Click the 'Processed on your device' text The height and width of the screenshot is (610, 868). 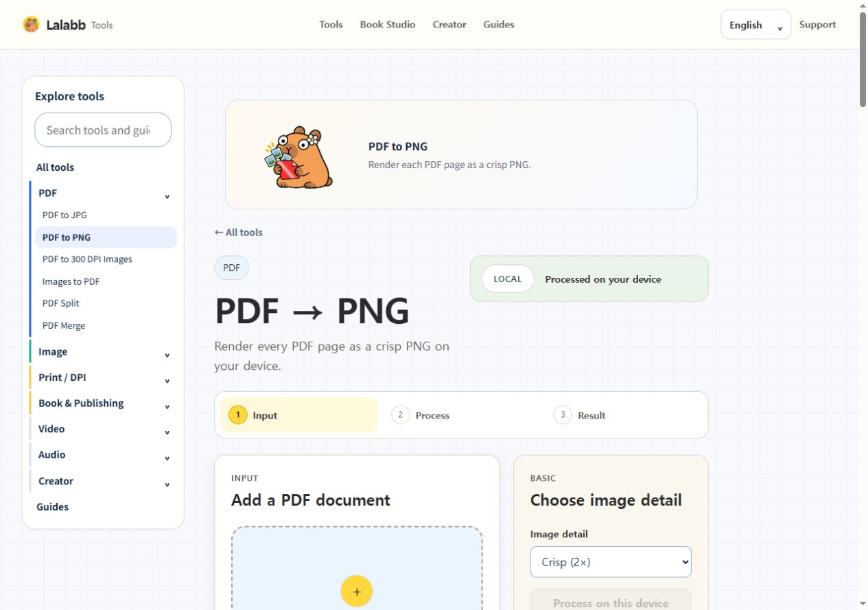[x=603, y=279]
